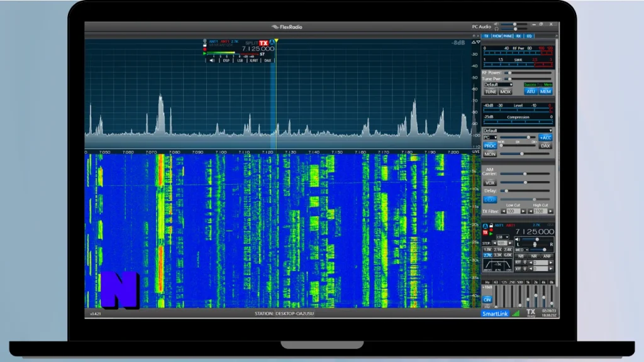Open the MED AGC dropdown
The height and width of the screenshot is (362, 644).
pyautogui.click(x=522, y=250)
